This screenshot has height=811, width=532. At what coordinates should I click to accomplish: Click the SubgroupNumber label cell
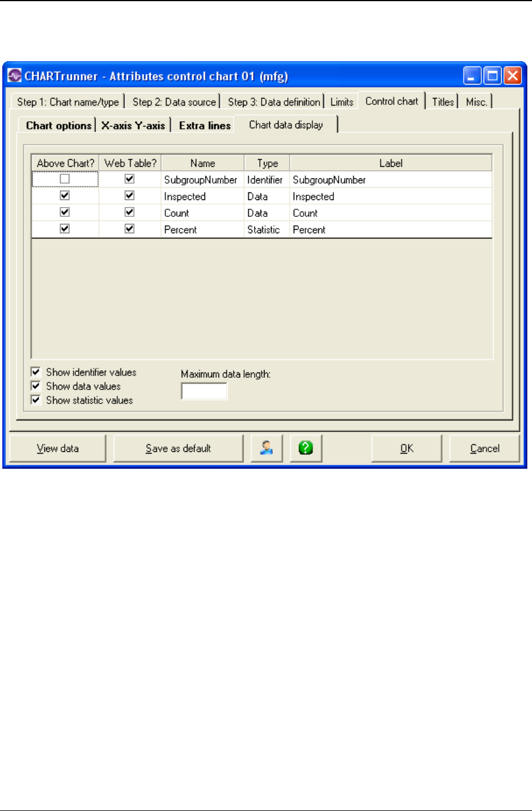[x=391, y=180]
